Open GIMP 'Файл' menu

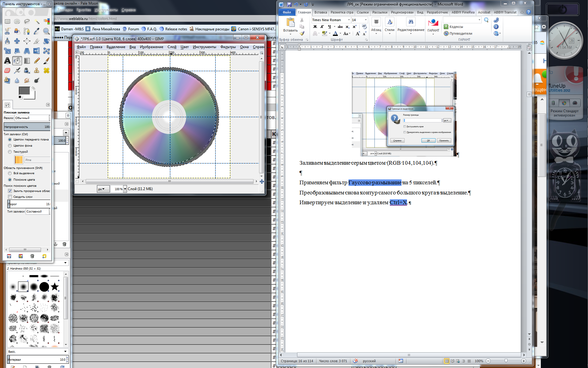81,47
